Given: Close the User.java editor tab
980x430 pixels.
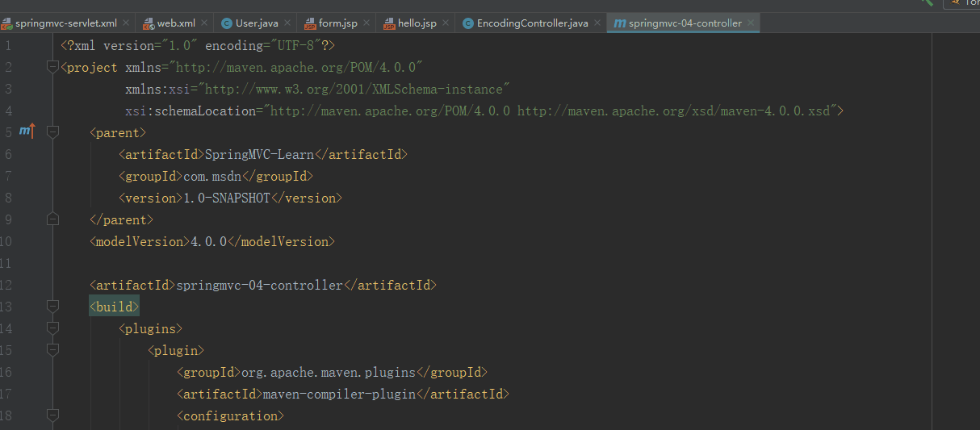Looking at the screenshot, I should pyautogui.click(x=287, y=23).
